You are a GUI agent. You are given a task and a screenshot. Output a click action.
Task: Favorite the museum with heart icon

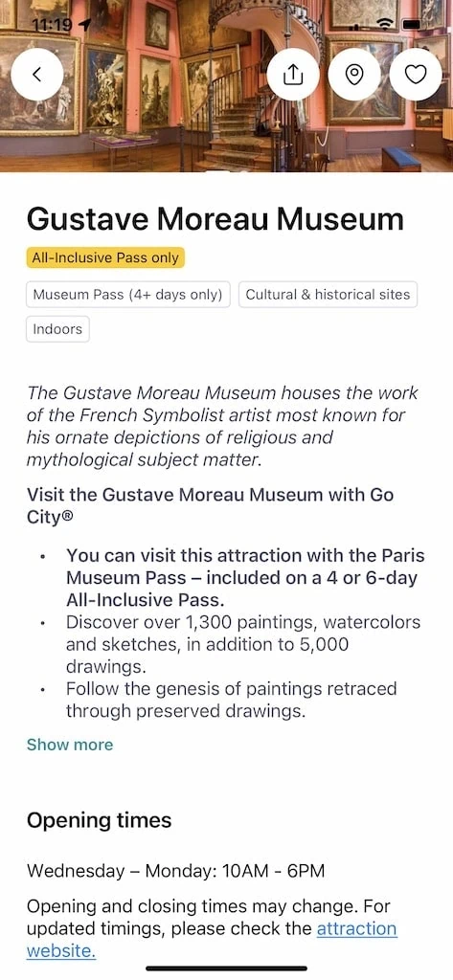416,75
